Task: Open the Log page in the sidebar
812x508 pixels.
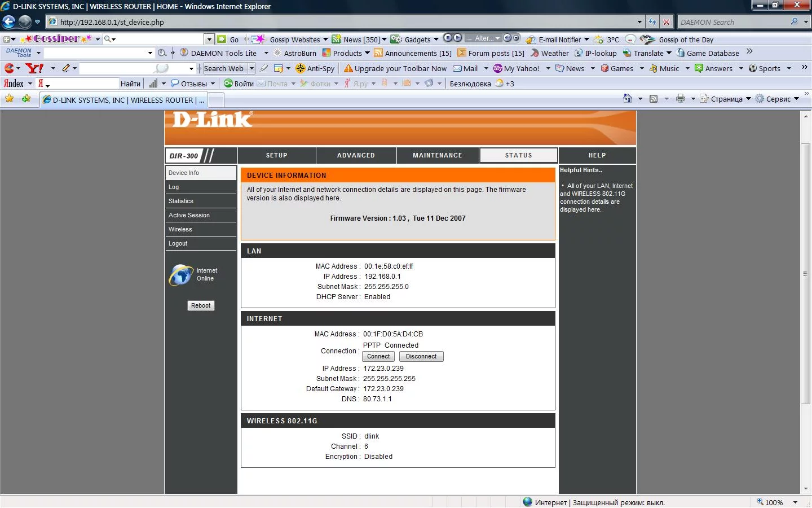Action: click(x=201, y=187)
